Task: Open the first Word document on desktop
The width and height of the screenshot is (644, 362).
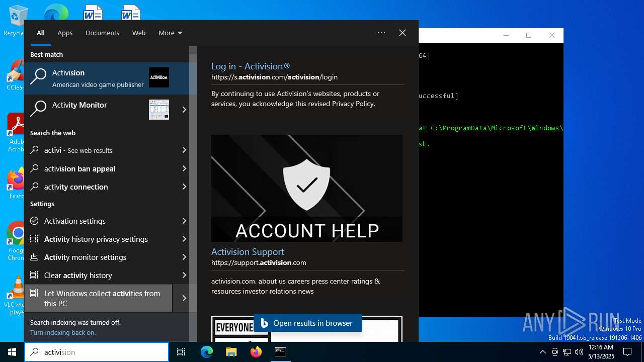Action: click(93, 13)
